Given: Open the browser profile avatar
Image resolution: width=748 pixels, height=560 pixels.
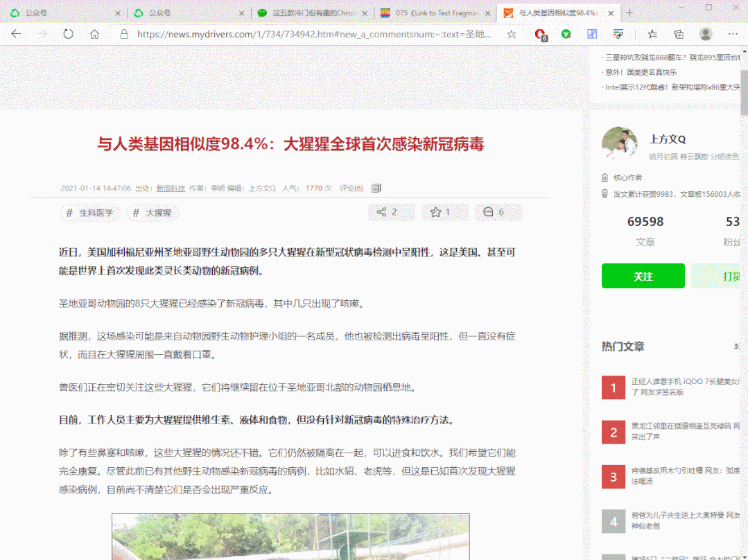Looking at the screenshot, I should [706, 34].
